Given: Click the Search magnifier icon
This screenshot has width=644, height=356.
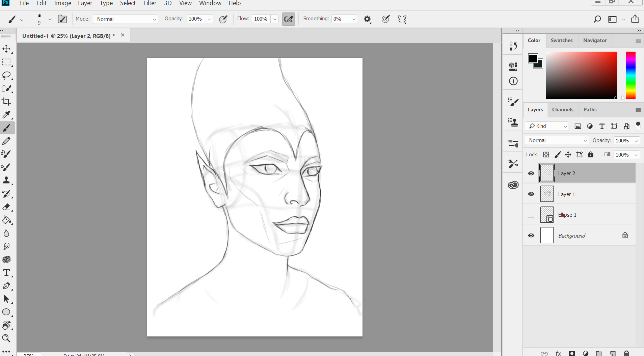Looking at the screenshot, I should click(x=597, y=19).
